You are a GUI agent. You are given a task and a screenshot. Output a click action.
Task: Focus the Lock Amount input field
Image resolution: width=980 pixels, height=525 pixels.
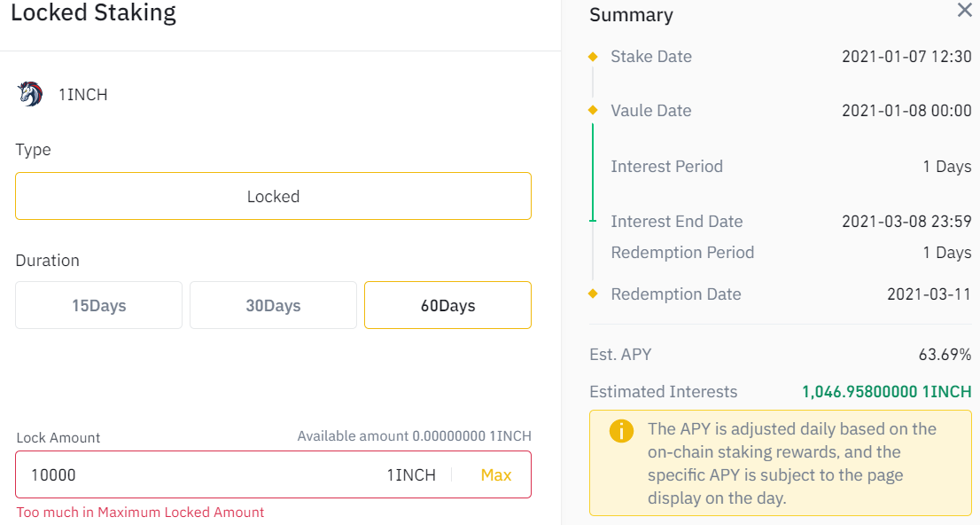[x=195, y=475]
